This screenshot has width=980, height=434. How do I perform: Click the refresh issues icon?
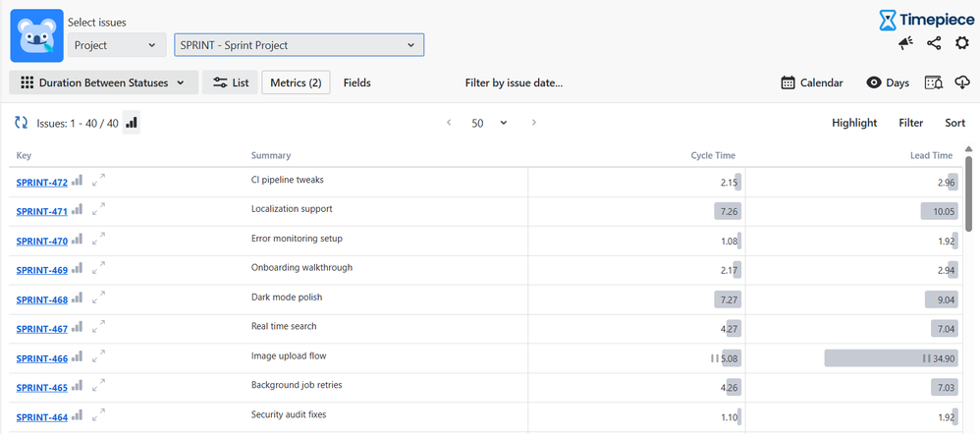click(x=21, y=123)
